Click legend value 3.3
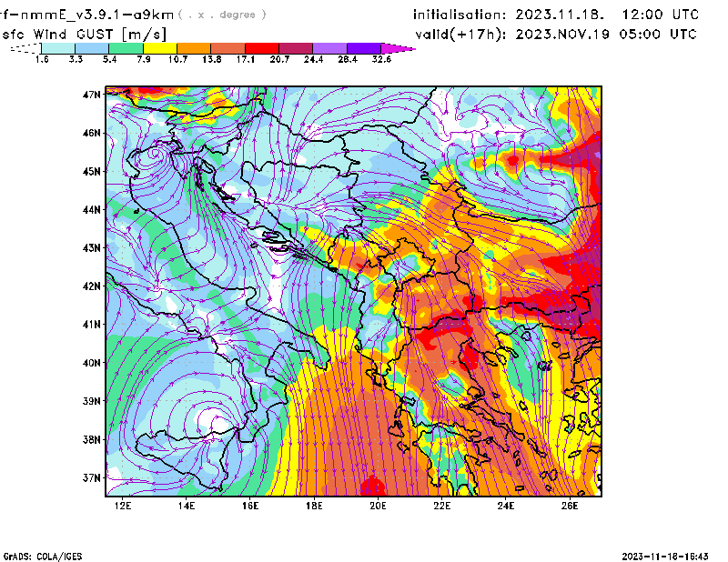Image resolution: width=728 pixels, height=562 pixels. 76,59
